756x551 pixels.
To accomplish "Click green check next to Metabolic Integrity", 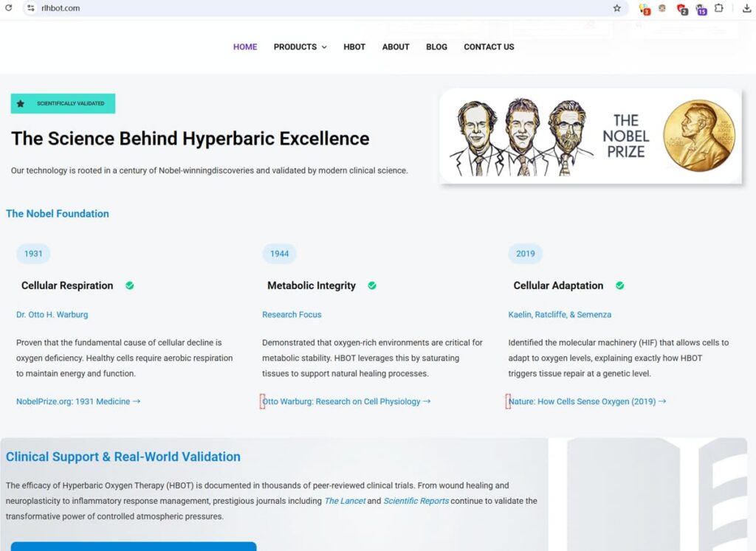I will [372, 285].
